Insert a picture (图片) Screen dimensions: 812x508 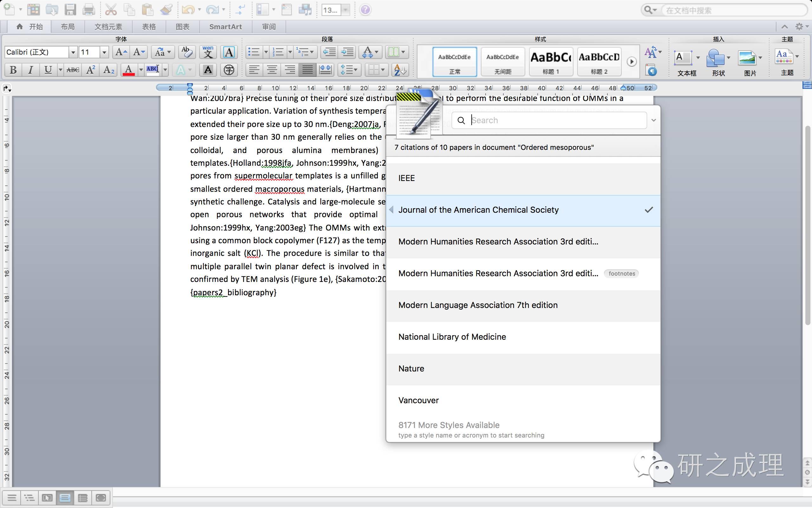point(750,63)
